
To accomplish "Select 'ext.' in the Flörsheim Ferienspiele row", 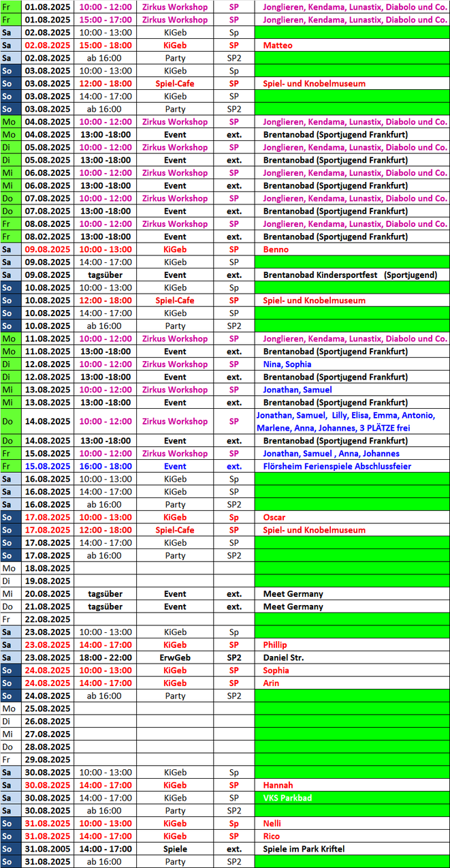I will pos(234,466).
